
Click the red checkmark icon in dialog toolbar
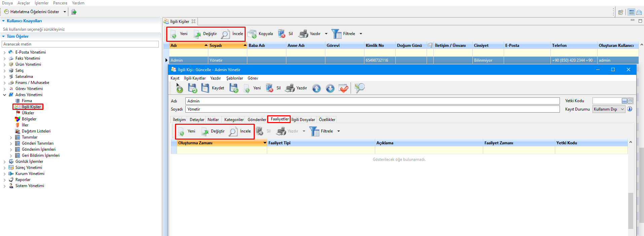pyautogui.click(x=344, y=88)
